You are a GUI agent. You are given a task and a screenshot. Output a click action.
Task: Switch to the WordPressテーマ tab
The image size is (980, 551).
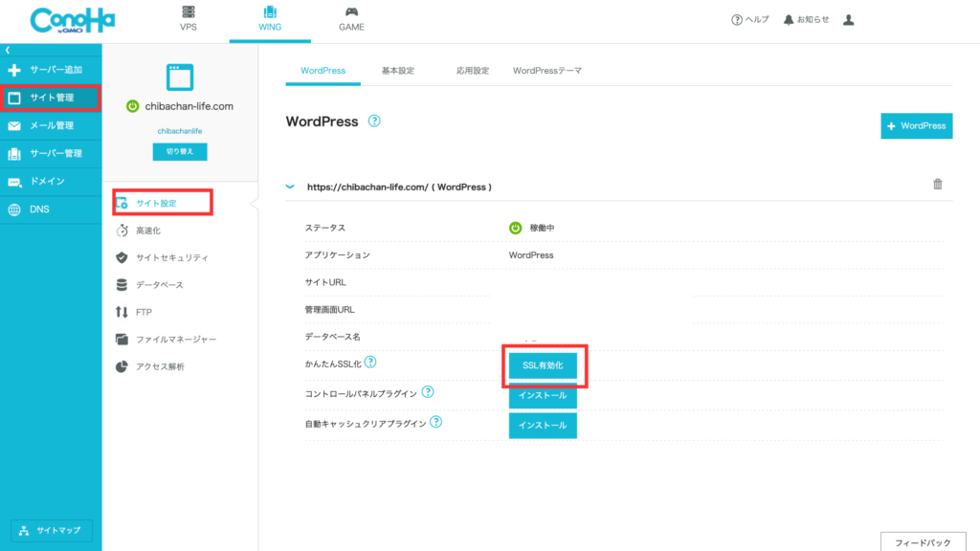pos(547,71)
